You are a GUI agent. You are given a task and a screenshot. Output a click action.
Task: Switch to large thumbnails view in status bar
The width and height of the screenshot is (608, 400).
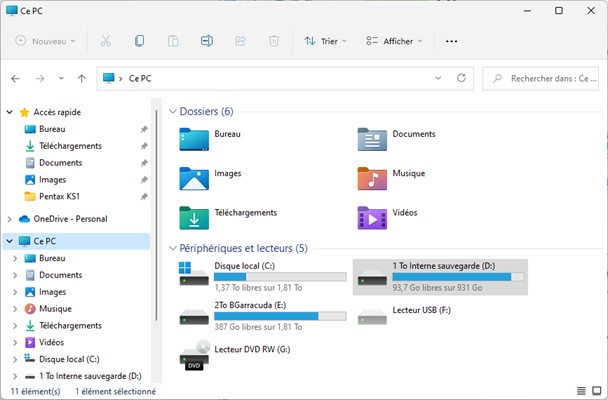596,390
